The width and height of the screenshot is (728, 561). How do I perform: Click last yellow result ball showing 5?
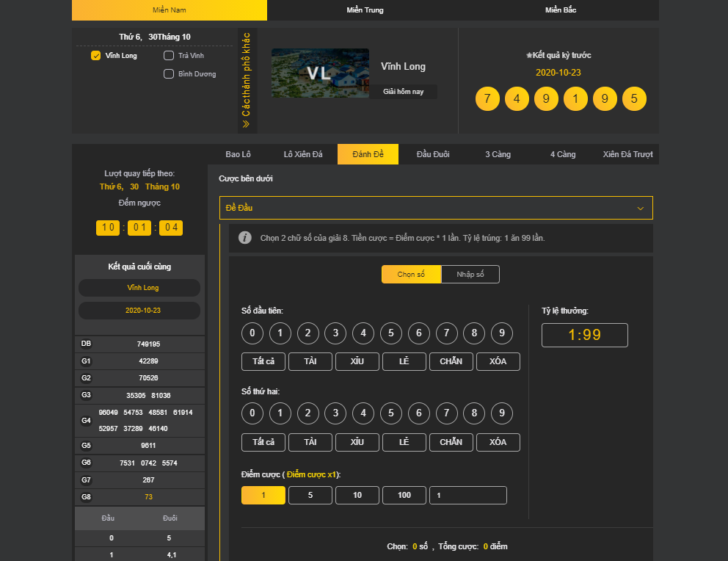634,98
